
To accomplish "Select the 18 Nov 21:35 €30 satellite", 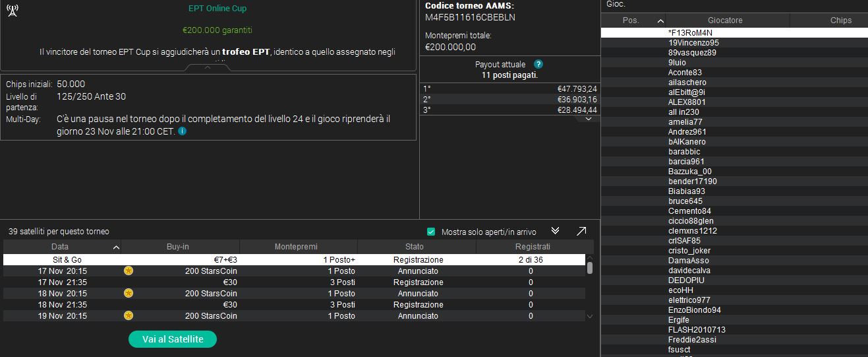I will [x=294, y=305].
